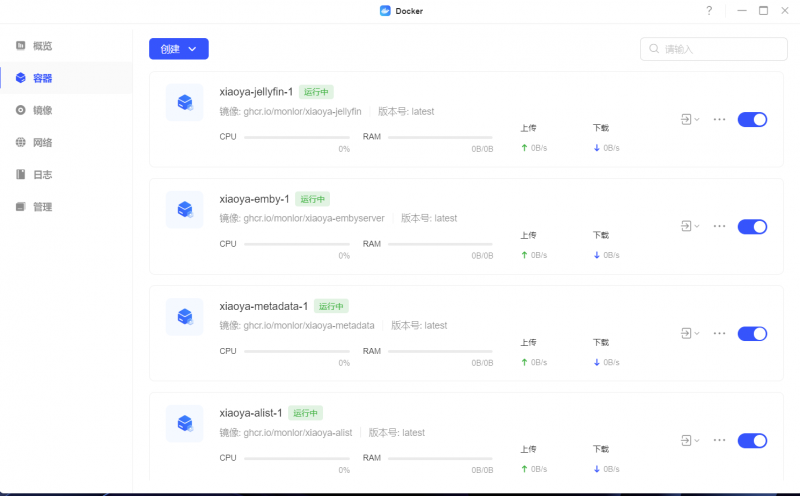Expand the terminal entry dropdown for xiaoya-emby-1
This screenshot has height=496, width=800.
tap(690, 226)
